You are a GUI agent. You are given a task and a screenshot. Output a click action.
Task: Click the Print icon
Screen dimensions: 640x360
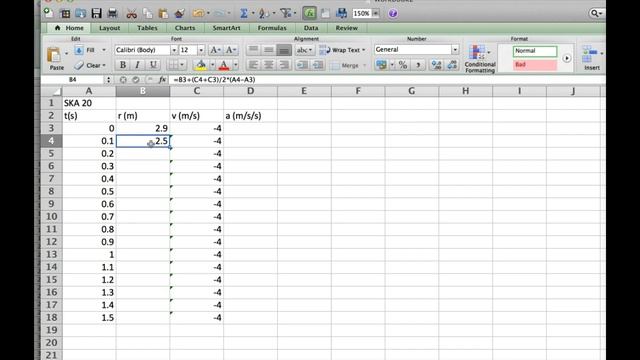(x=112, y=13)
